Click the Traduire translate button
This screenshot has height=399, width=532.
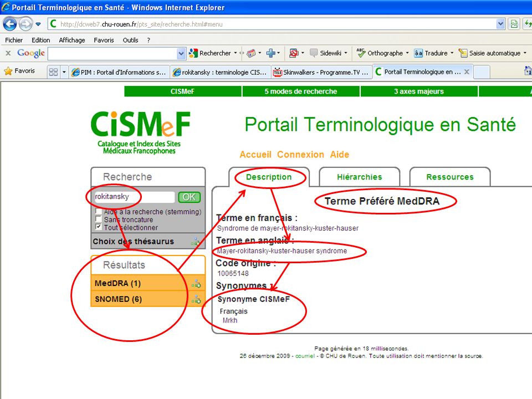[431, 53]
